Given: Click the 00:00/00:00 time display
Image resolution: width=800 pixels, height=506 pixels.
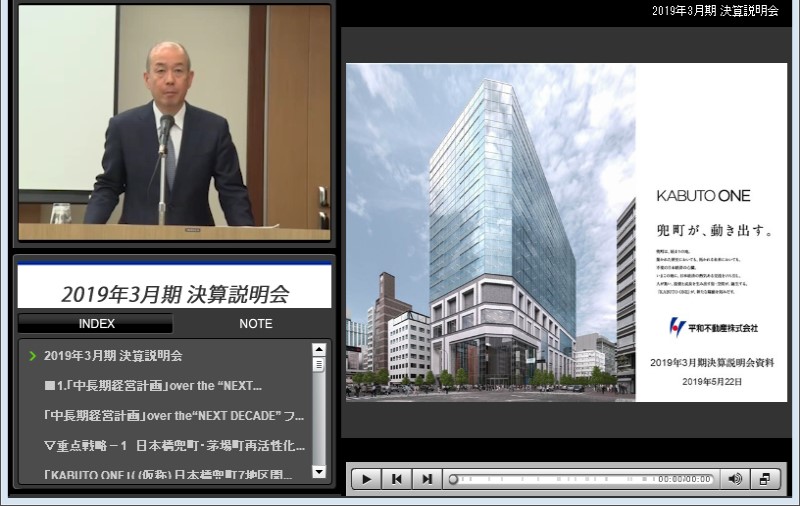Looking at the screenshot, I should click(x=684, y=479).
